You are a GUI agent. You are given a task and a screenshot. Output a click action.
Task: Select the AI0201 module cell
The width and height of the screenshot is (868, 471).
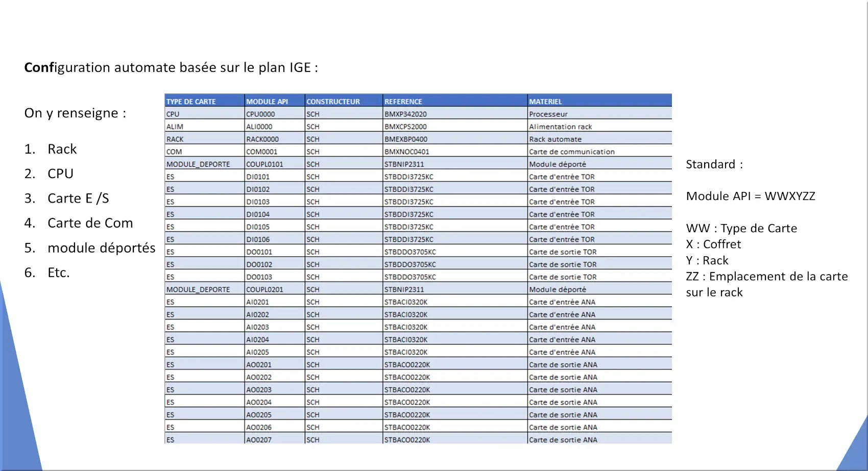[275, 302]
